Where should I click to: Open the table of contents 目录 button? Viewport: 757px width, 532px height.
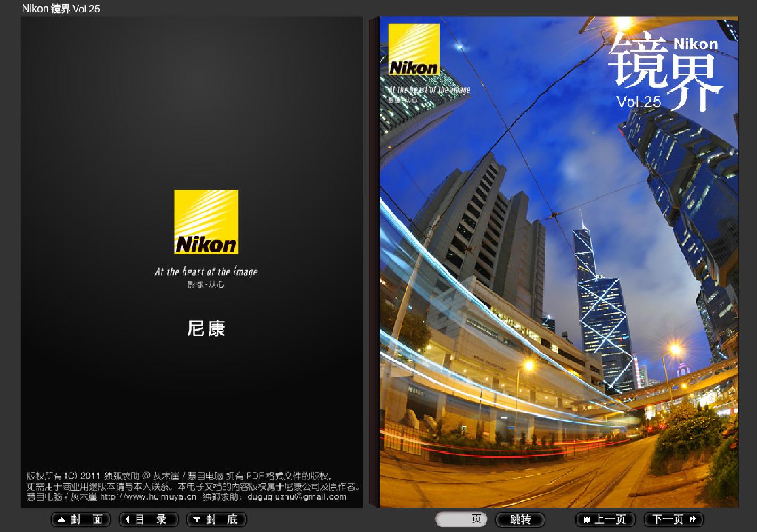[x=149, y=519]
